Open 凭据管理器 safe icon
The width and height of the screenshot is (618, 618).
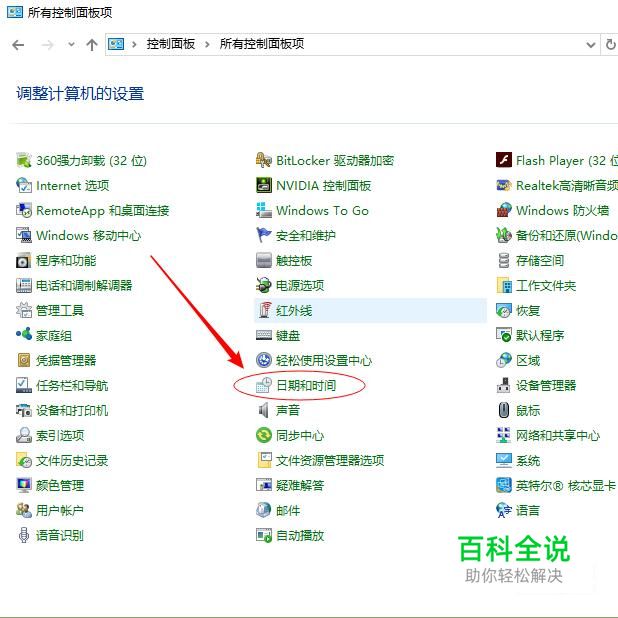point(24,360)
